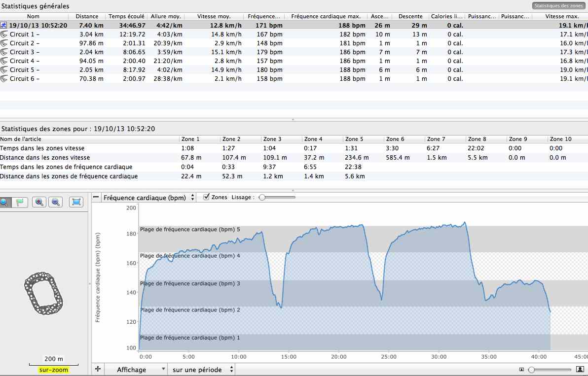Select the green flag marker tool

[20, 202]
